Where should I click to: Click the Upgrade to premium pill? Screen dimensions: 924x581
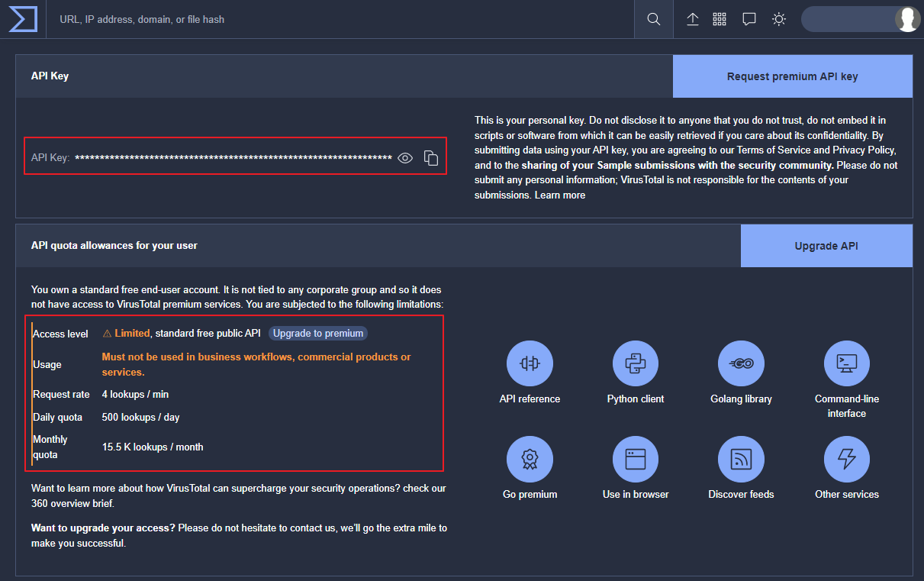click(x=318, y=334)
